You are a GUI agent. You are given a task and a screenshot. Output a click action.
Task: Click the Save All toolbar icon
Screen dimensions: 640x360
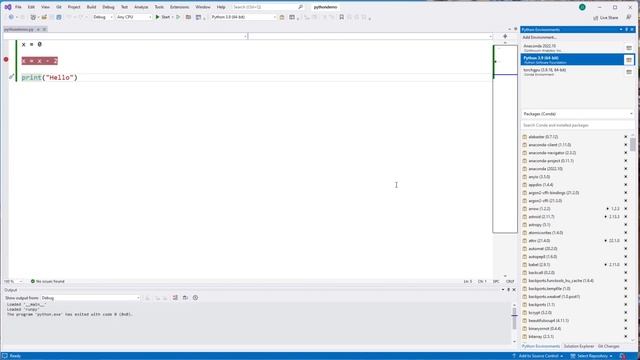click(x=59, y=17)
